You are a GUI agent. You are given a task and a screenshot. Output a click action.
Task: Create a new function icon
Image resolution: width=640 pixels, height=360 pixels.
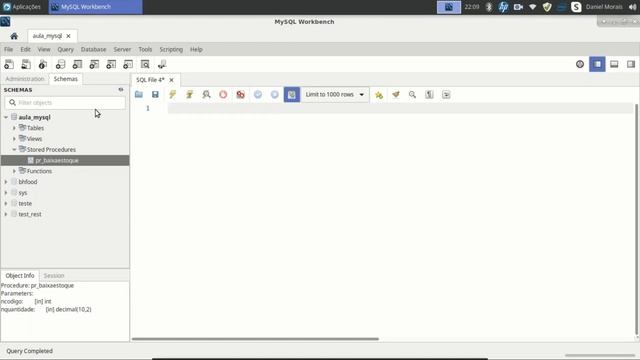click(x=128, y=64)
